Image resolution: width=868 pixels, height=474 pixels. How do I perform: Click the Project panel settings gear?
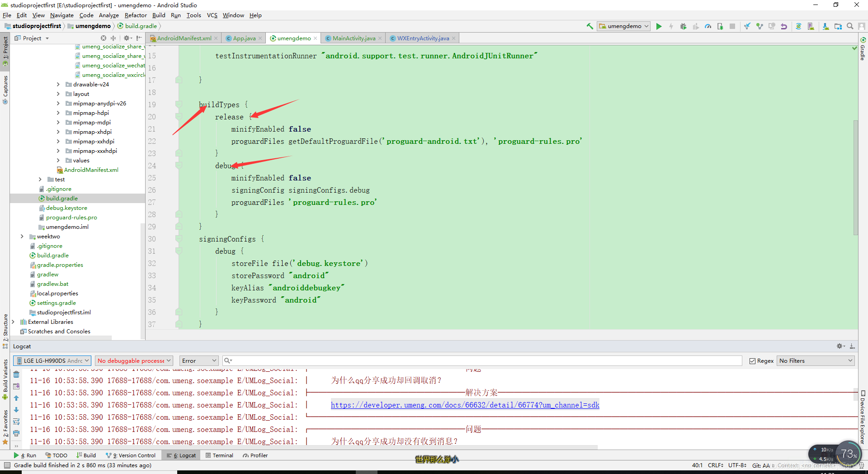pos(127,38)
